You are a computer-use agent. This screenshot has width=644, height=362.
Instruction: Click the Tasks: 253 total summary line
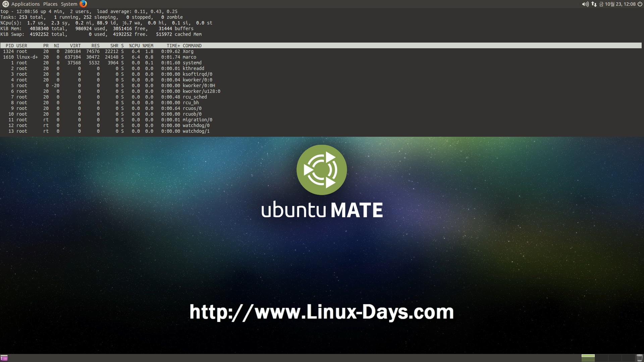click(92, 17)
